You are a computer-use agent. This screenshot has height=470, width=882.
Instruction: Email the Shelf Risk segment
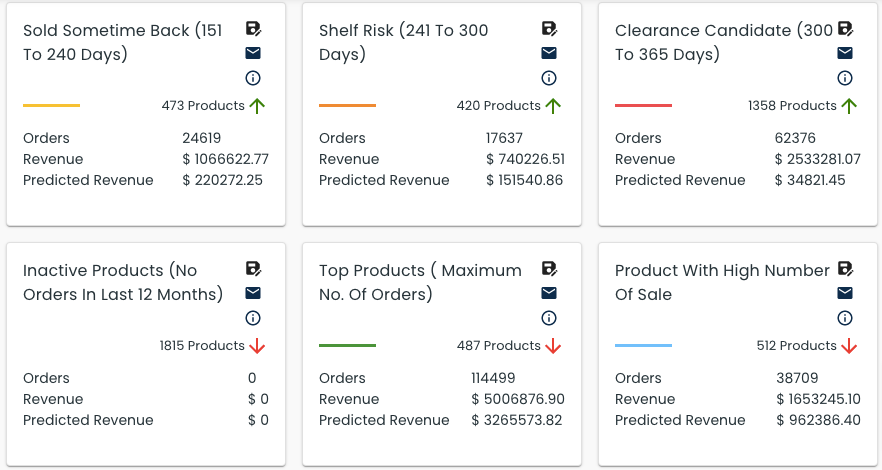coord(549,53)
